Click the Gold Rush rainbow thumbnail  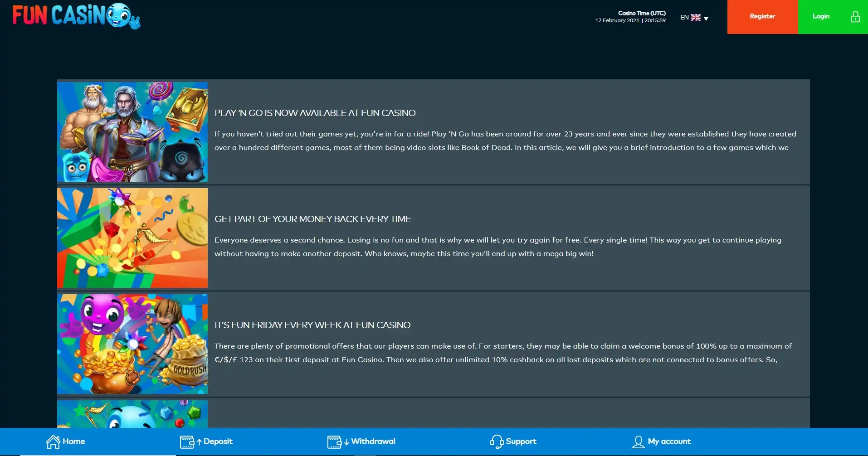pos(132,344)
